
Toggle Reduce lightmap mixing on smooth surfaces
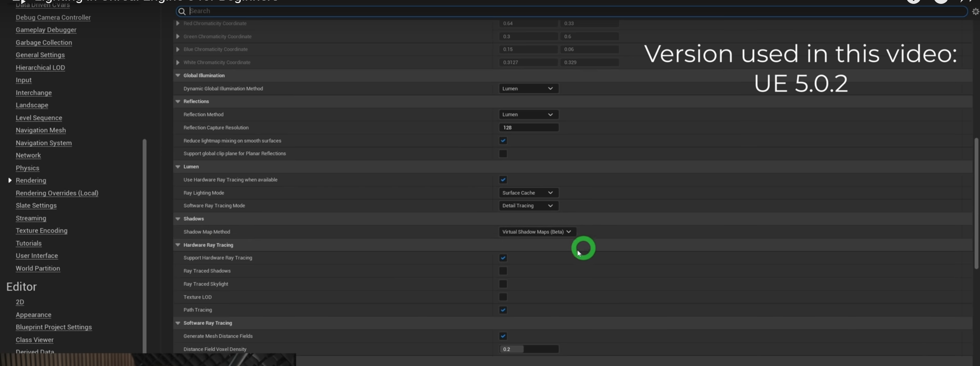tap(503, 141)
